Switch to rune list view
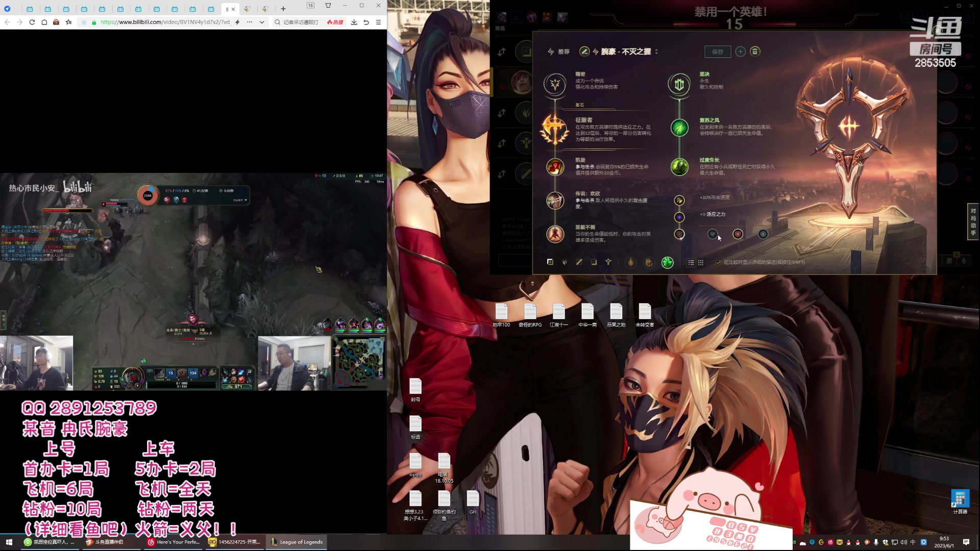The image size is (980, 551). pos(691,262)
